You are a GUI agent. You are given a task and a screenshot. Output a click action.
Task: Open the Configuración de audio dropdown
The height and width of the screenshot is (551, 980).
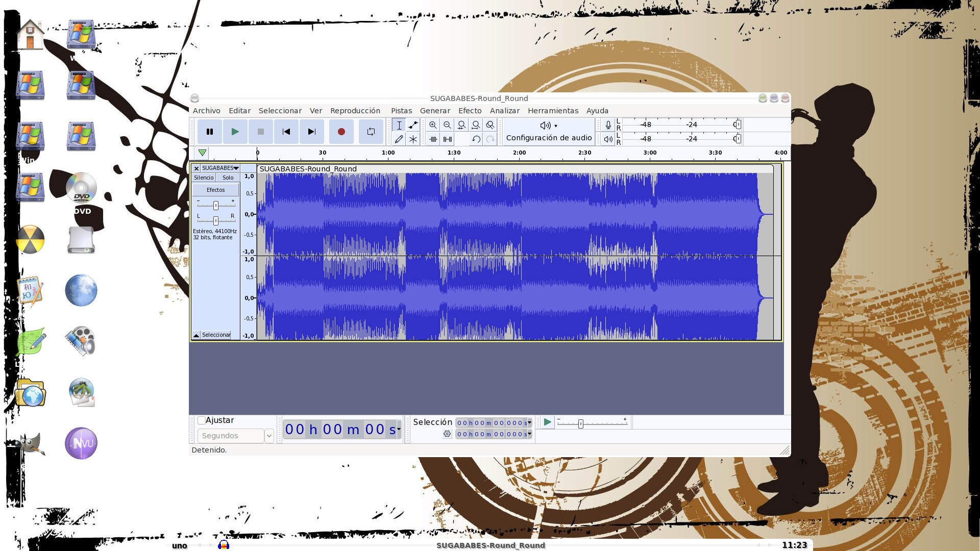[x=549, y=131]
